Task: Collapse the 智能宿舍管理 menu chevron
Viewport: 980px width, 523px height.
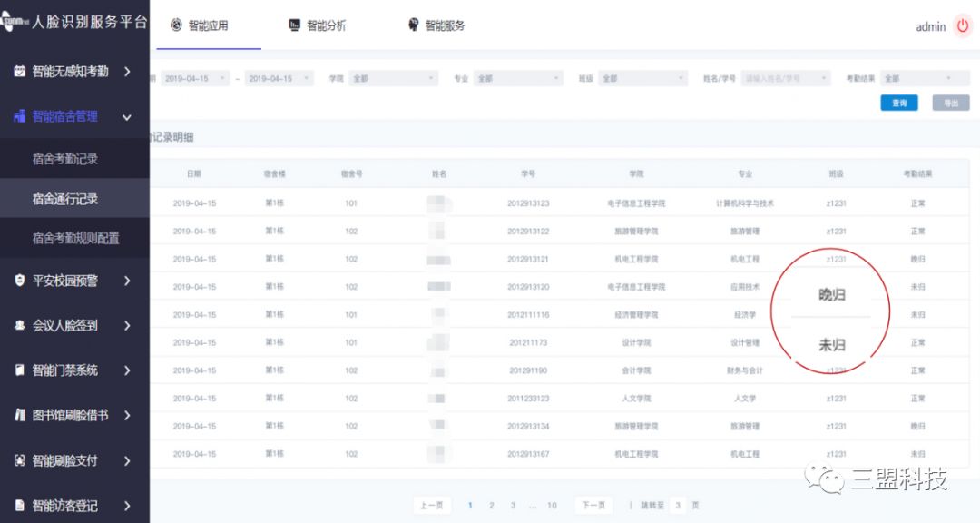Action: pos(127,117)
